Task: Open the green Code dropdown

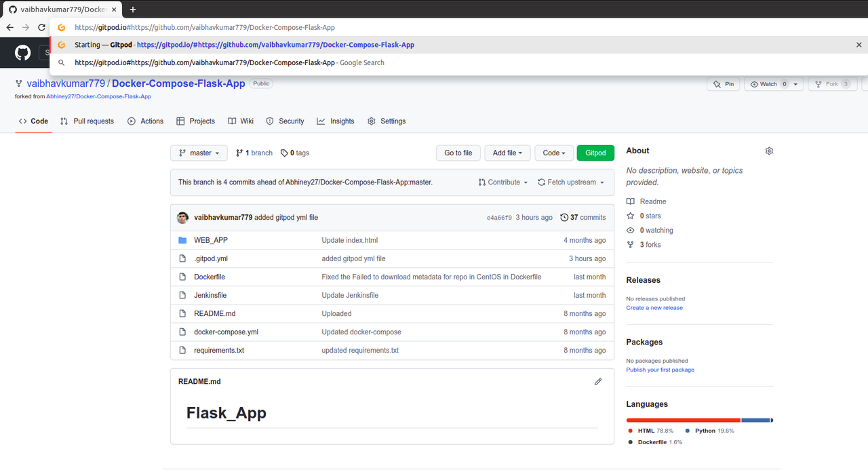Action: coord(555,153)
